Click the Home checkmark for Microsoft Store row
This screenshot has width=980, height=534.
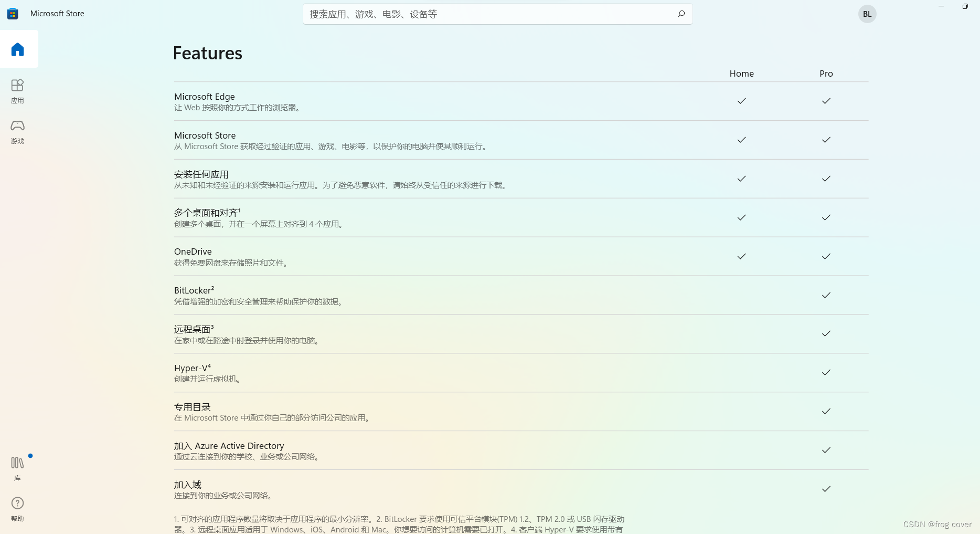click(x=741, y=140)
